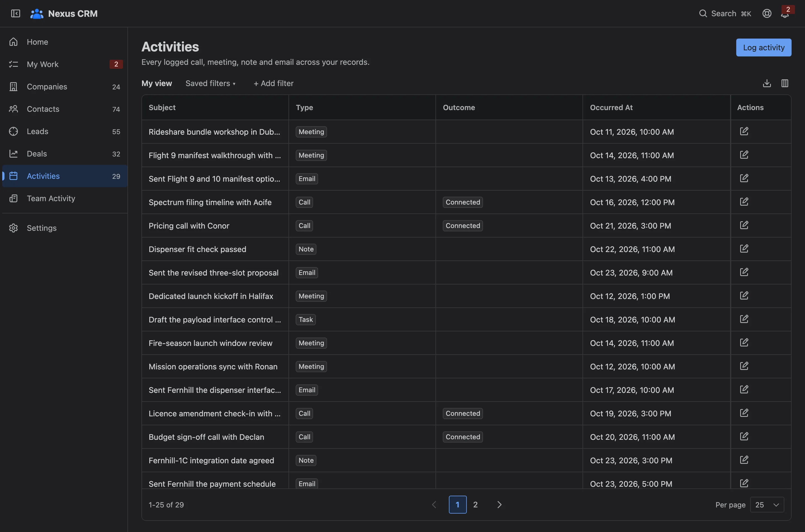Edit the Fernhill-1C integration date agreed note
Image resolution: width=805 pixels, height=532 pixels.
(x=744, y=460)
